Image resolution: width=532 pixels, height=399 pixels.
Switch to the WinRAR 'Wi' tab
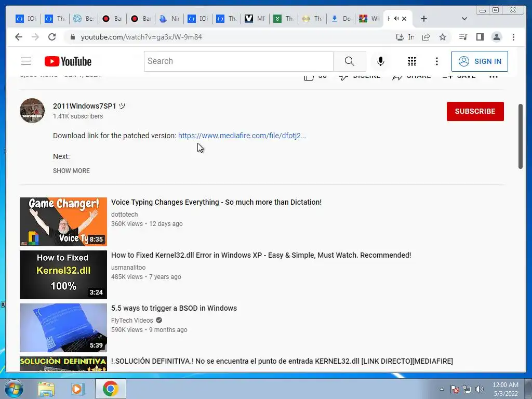point(369,19)
